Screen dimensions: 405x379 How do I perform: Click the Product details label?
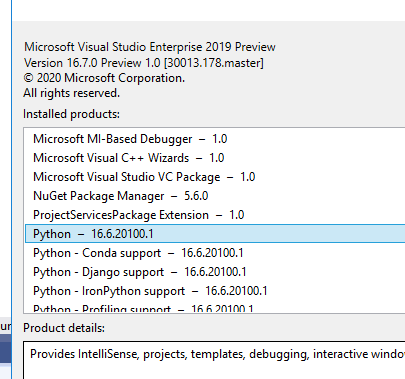(64, 328)
